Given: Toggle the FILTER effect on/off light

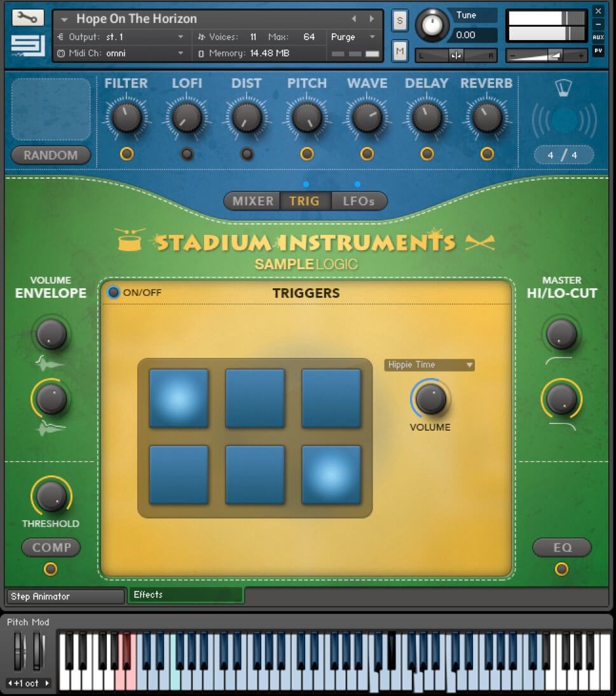Looking at the screenshot, I should click(x=127, y=154).
